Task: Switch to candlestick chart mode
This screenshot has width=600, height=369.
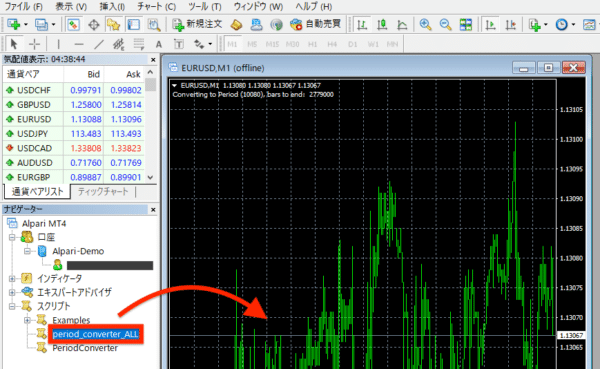Action: coord(382,24)
